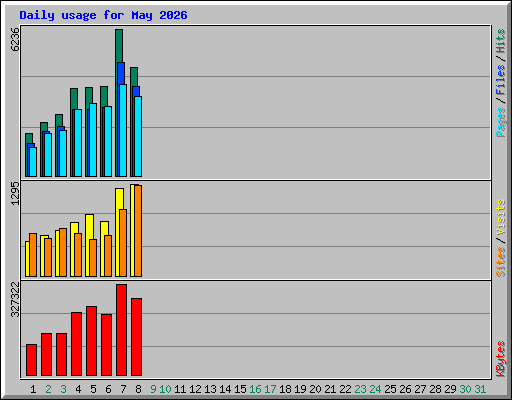This screenshot has height=400, width=512.
Task: Select day label 25 on the x-axis
Action: click(390, 389)
